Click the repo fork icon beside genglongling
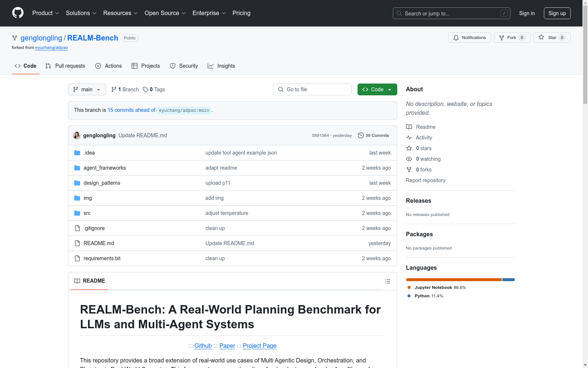 tap(15, 38)
